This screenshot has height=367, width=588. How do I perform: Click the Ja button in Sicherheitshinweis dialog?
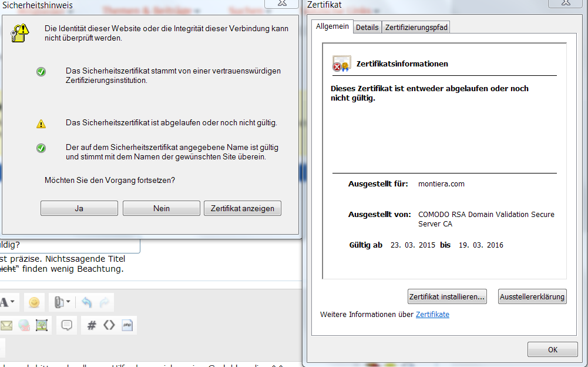pos(79,208)
